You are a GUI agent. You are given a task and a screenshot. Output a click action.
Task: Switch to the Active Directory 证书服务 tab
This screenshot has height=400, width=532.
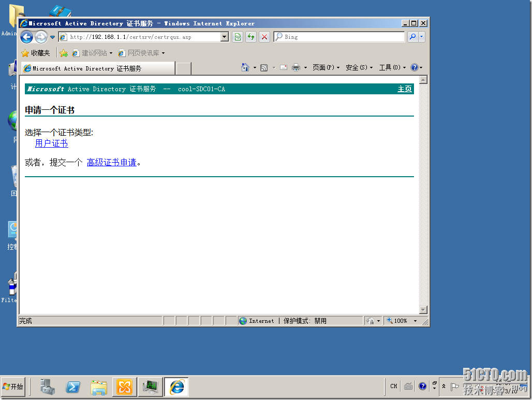98,68
